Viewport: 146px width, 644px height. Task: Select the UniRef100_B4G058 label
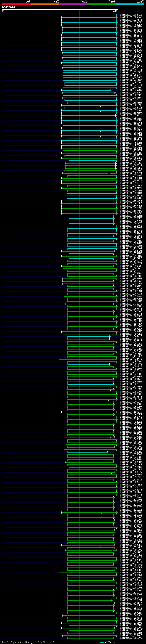pyautogui.click(x=131, y=32)
